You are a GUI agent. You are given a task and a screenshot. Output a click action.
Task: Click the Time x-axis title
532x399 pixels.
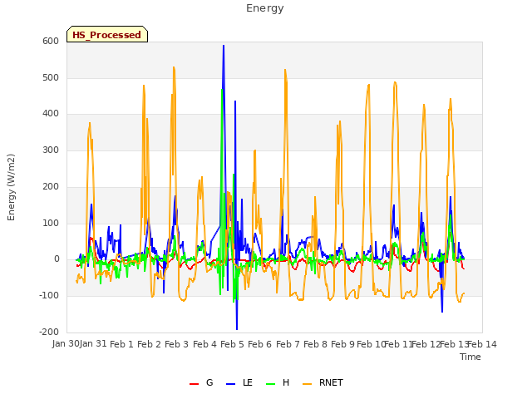(470, 357)
